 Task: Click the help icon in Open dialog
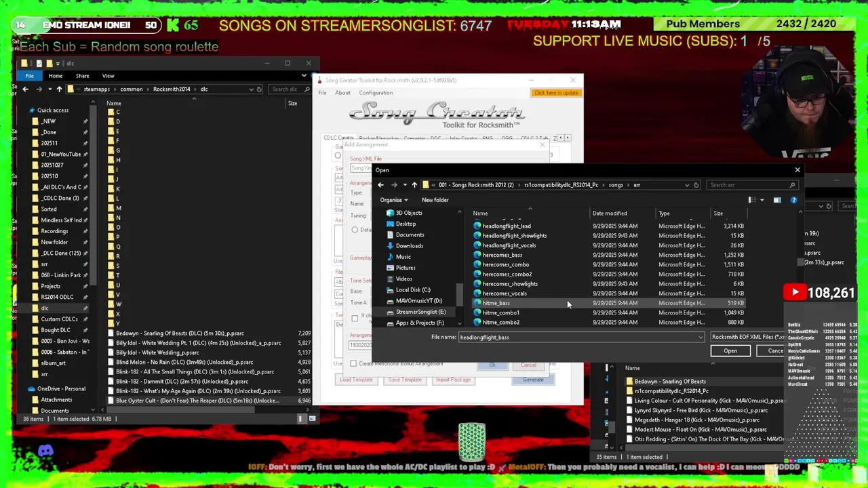point(793,200)
